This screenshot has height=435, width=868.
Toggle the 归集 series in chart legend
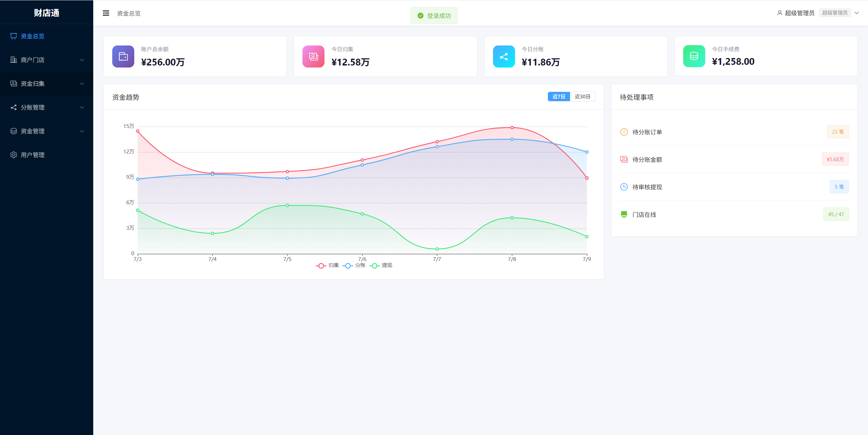click(x=327, y=265)
